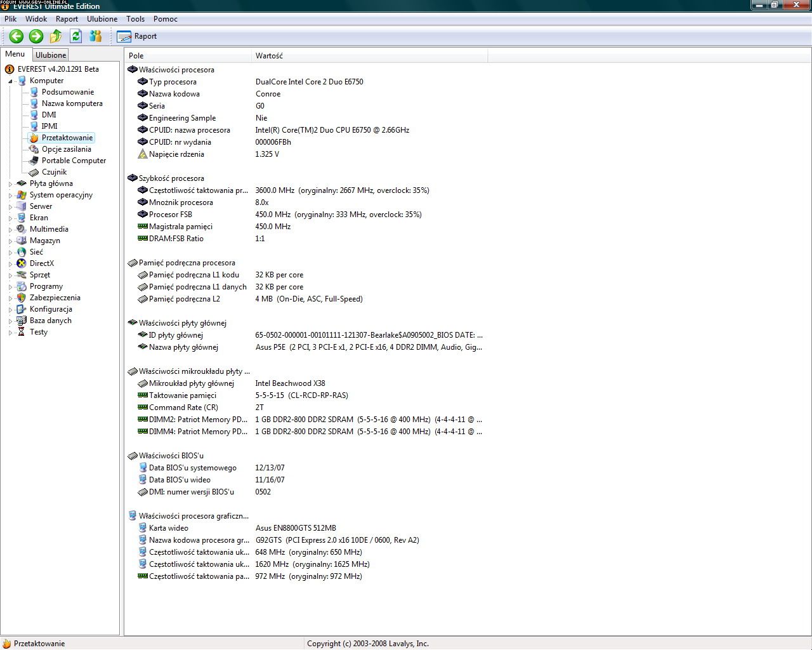
Task: Click the green Forward arrow toolbar icon
Action: pyautogui.click(x=36, y=36)
